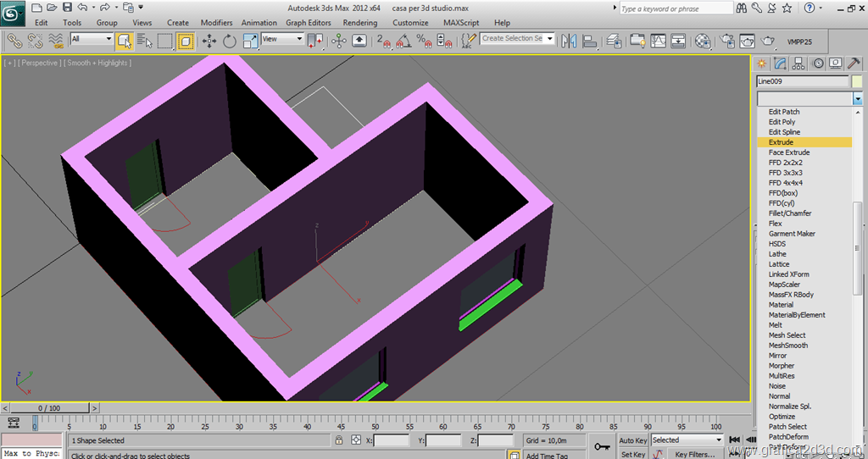
Task: Open the Material Editor
Action: [x=703, y=40]
